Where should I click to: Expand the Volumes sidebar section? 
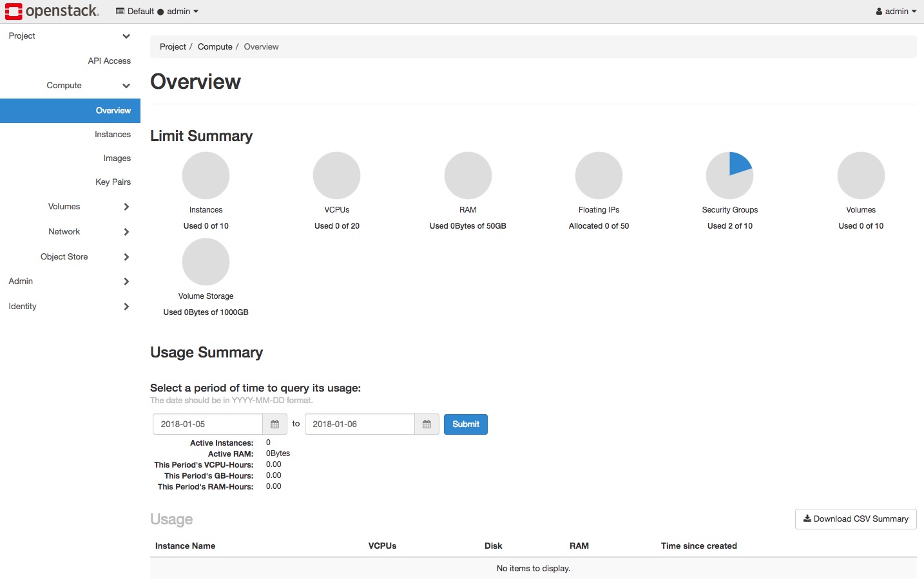70,207
